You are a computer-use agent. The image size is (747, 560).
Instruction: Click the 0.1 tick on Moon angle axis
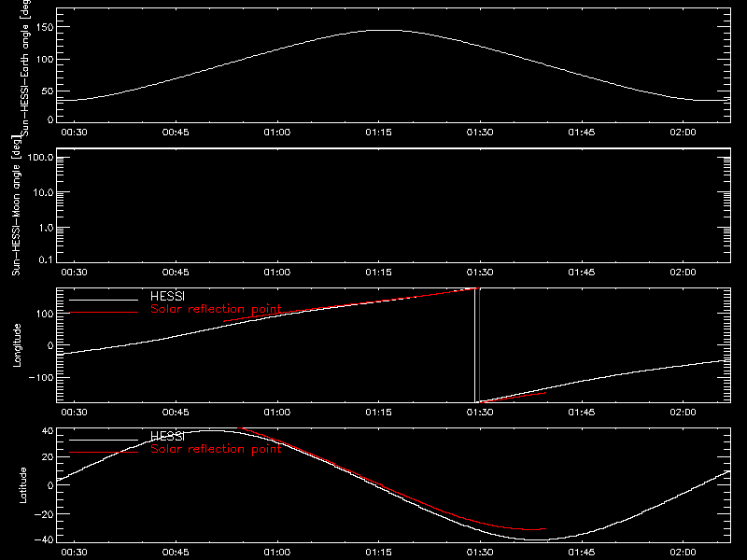pyautogui.click(x=46, y=259)
